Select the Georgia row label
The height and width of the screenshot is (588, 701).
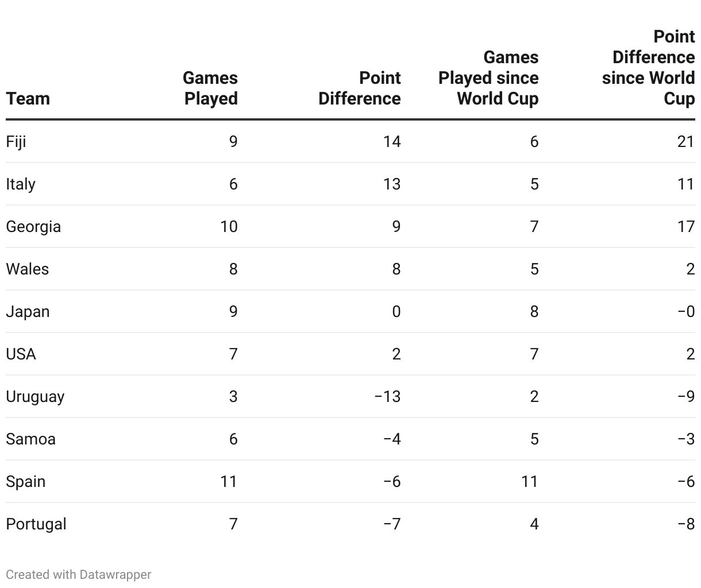tap(33, 226)
